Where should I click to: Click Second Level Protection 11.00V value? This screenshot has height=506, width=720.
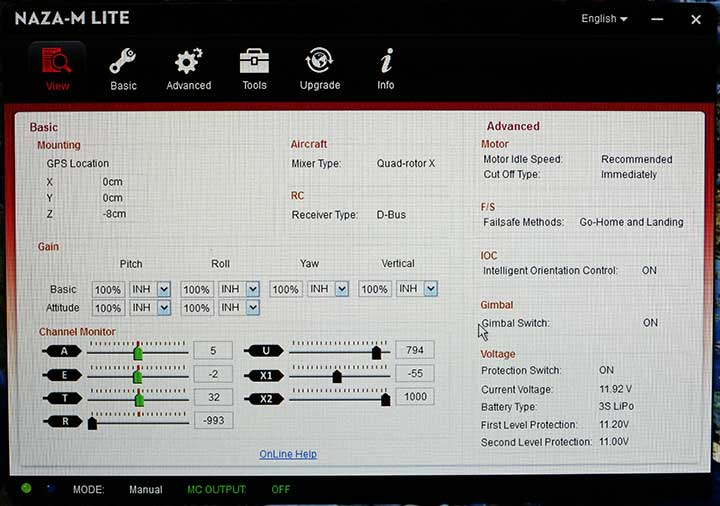(613, 442)
